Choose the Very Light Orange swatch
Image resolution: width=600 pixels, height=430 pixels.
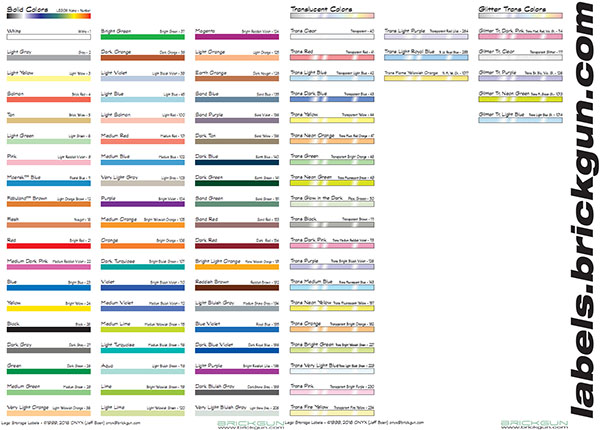[49, 413]
